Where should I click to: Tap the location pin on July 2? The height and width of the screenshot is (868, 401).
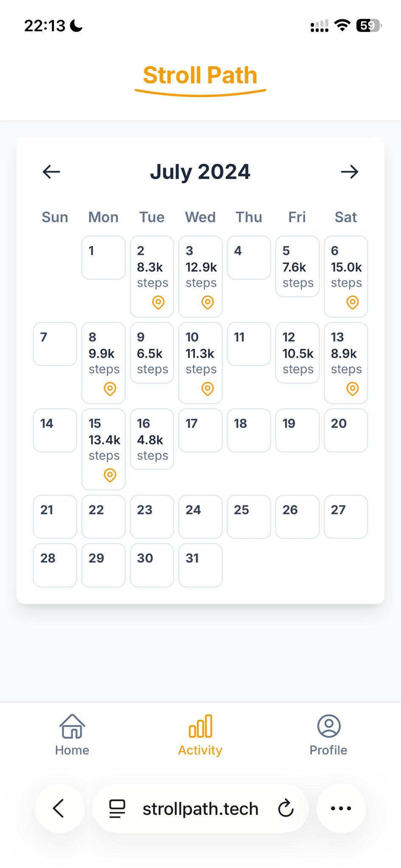click(x=158, y=303)
